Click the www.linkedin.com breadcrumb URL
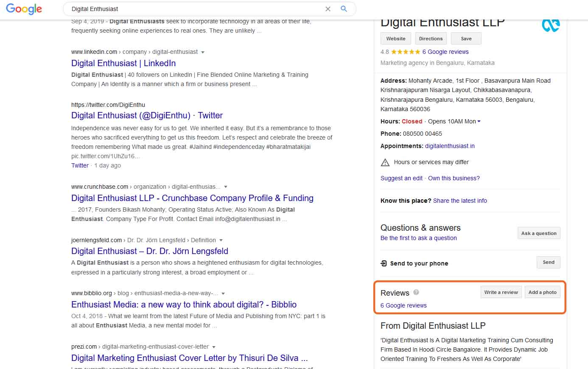This screenshot has height=369, width=588. [94, 52]
